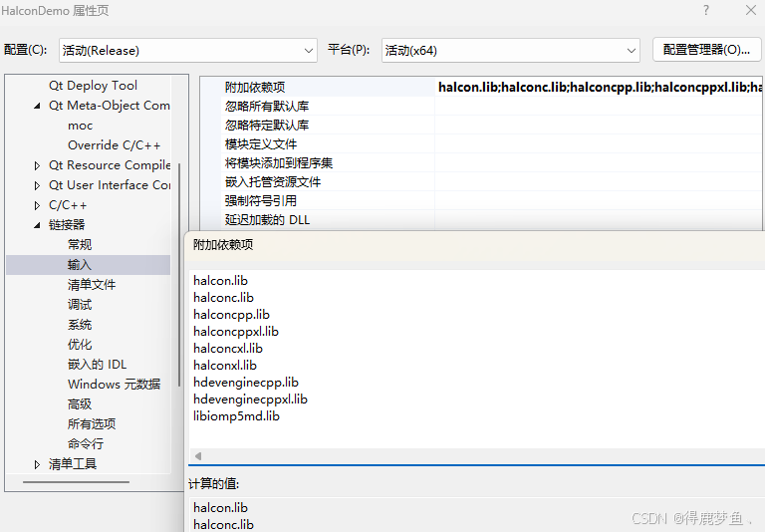Click halconcxl.lib in the edit box
765x532 pixels.
pos(228,349)
